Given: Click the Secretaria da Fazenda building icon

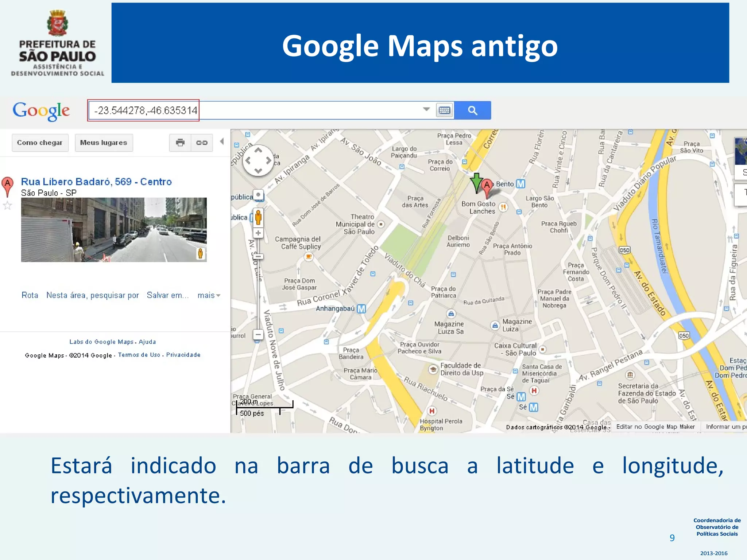Looking at the screenshot, I should [x=630, y=375].
